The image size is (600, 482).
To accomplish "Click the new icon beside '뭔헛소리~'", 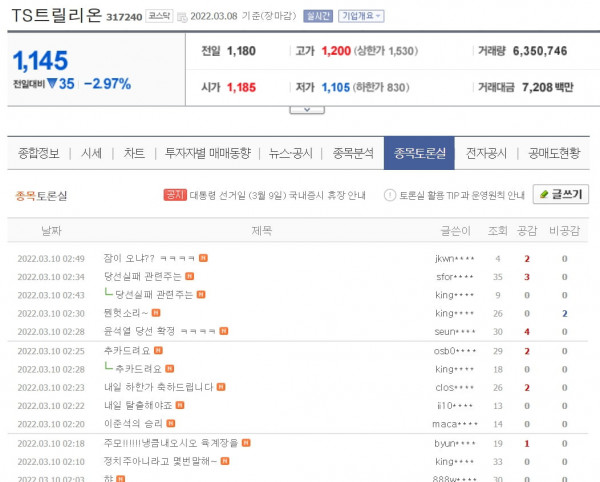I will [x=156, y=313].
